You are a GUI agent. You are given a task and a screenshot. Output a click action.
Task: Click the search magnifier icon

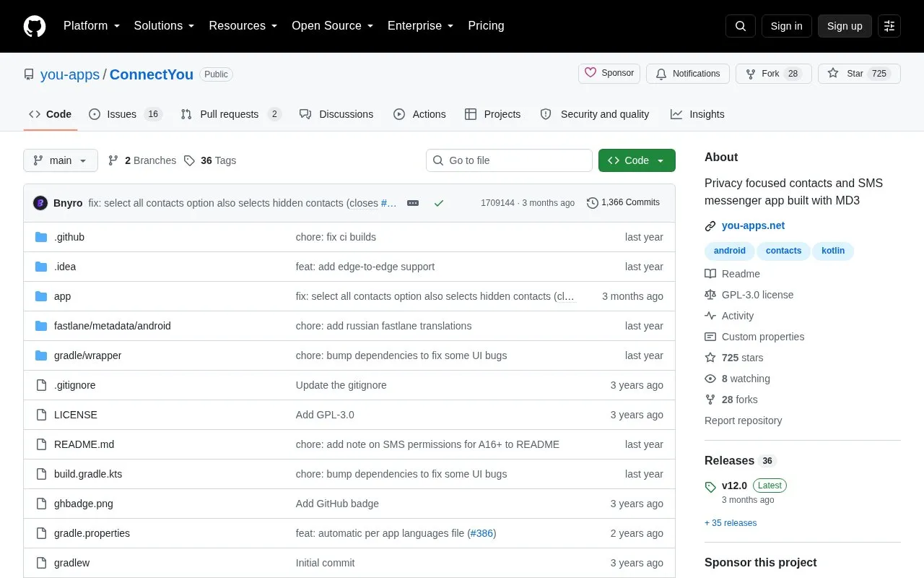point(741,26)
